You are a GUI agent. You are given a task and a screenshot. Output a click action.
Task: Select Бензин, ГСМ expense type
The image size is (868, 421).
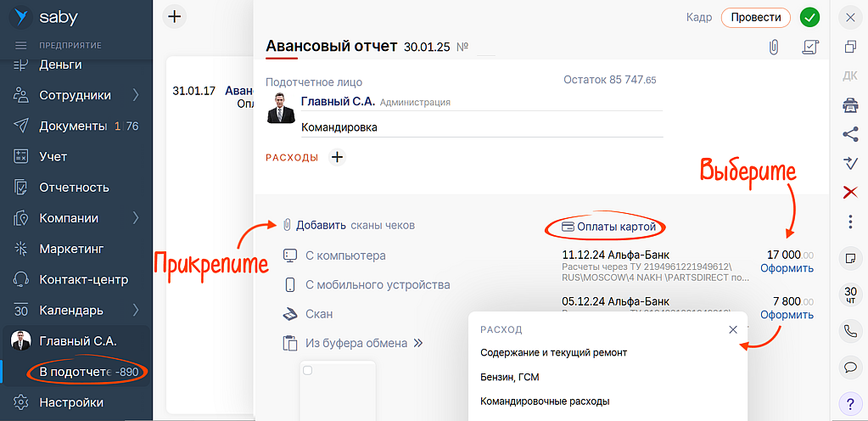510,377
